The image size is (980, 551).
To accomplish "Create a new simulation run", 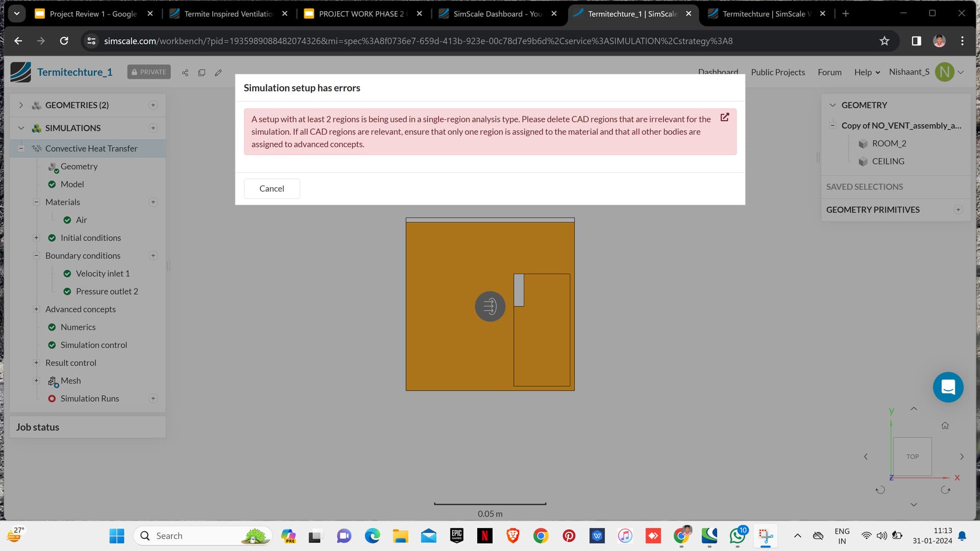I will coord(153,398).
